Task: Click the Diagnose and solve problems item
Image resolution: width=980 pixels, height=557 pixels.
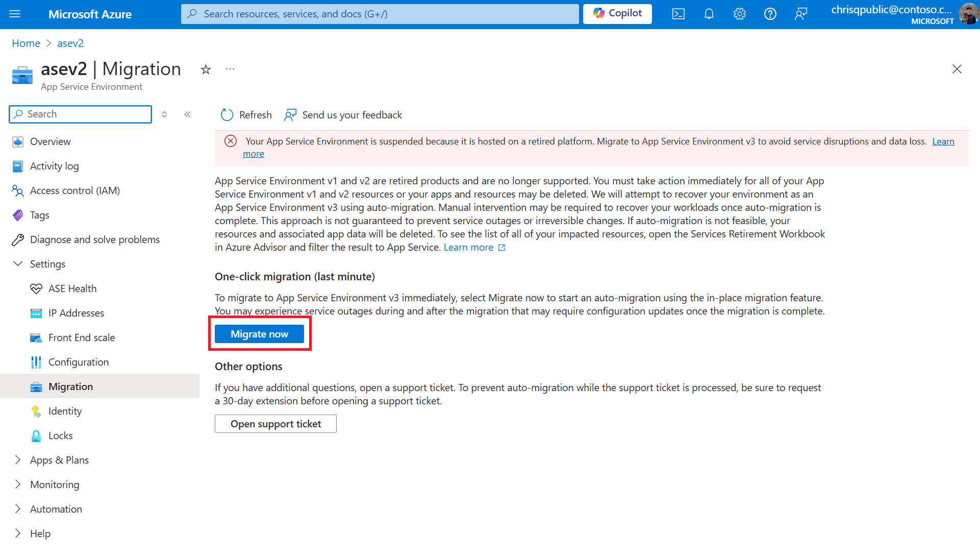Action: click(95, 239)
